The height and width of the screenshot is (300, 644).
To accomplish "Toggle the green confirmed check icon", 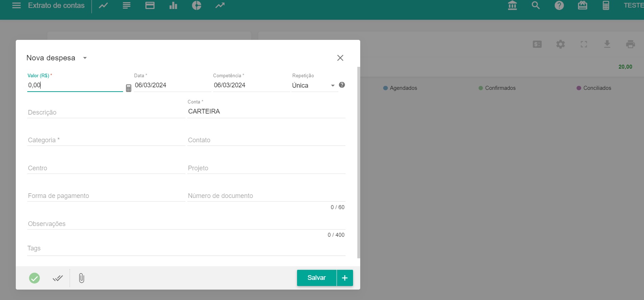I will (34, 278).
